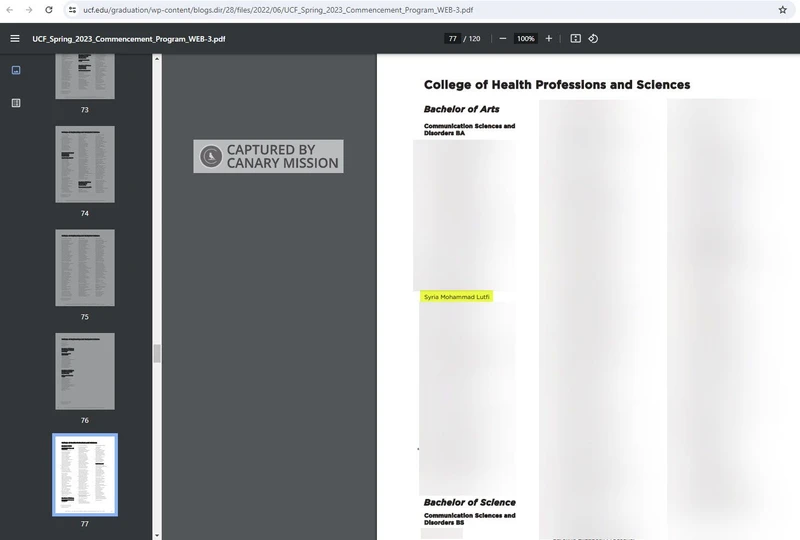
Task: Click the URL in the address bar
Action: [278, 10]
